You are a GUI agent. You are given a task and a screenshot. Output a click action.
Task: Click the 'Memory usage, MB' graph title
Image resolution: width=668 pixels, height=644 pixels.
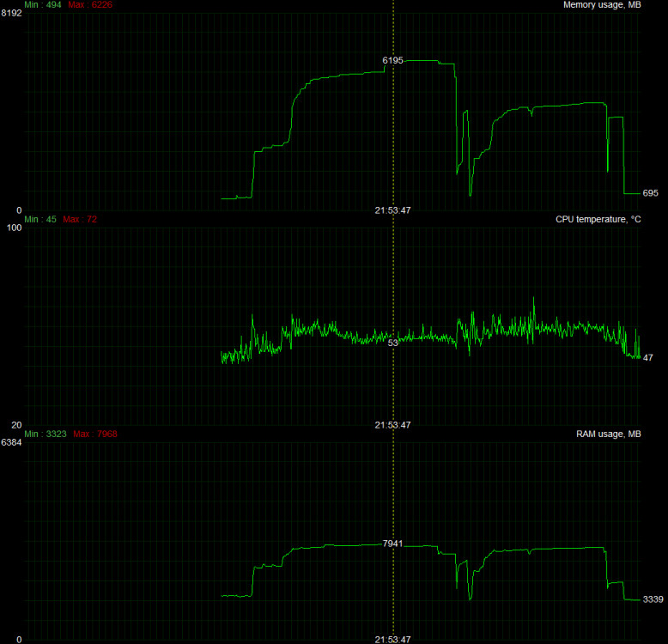click(x=602, y=4)
